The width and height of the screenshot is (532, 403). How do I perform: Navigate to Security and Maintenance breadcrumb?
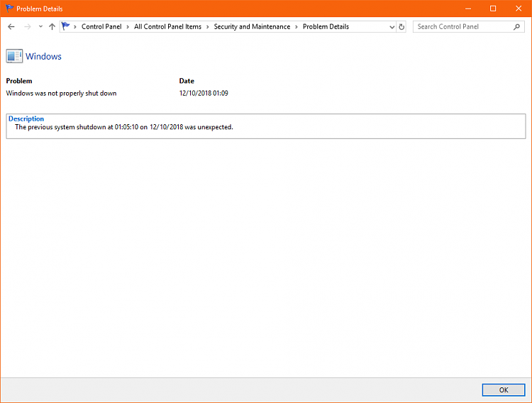[x=252, y=26]
